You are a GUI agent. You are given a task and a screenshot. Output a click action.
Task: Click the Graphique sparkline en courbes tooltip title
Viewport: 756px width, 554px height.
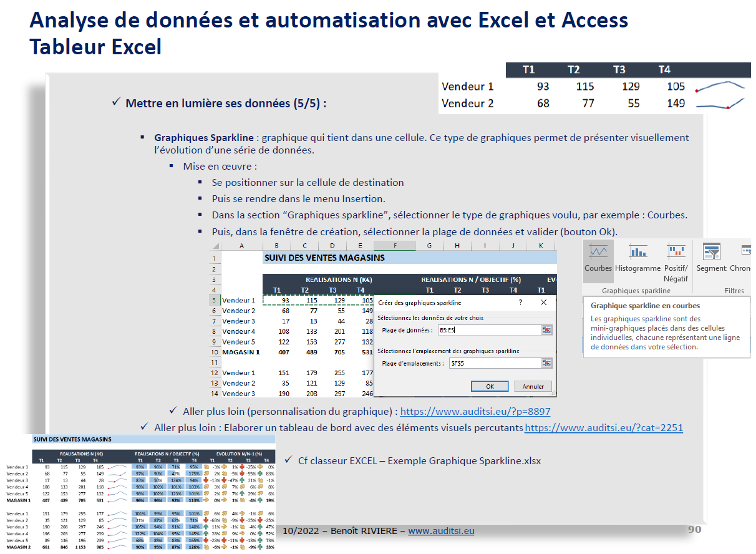645,306
